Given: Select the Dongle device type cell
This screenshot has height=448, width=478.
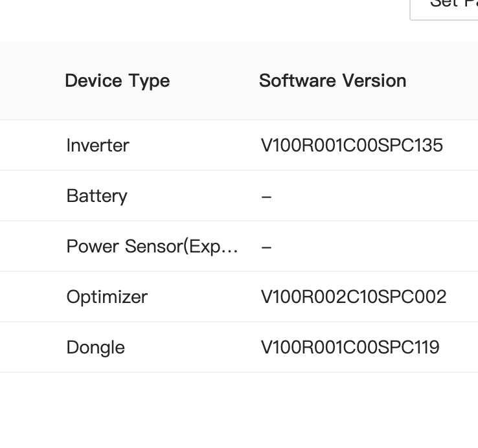Looking at the screenshot, I should point(95,347).
